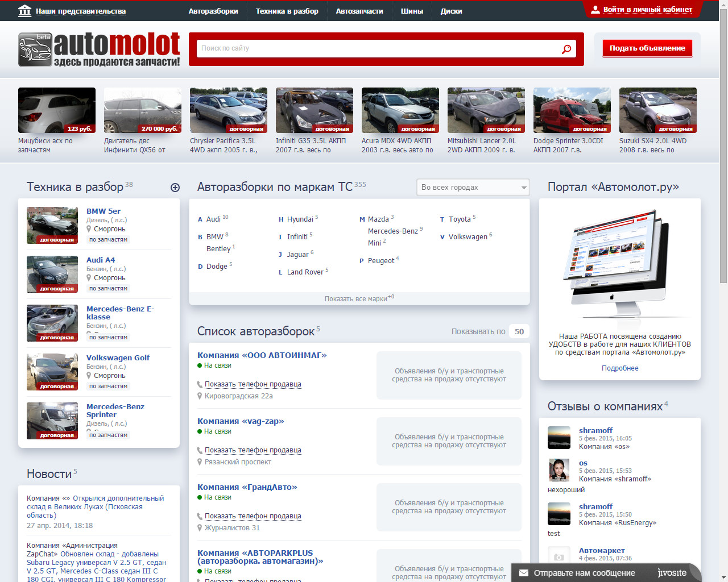Click the phone icon for ООО АВТОИНМАГ
The image size is (728, 582).
click(200, 385)
